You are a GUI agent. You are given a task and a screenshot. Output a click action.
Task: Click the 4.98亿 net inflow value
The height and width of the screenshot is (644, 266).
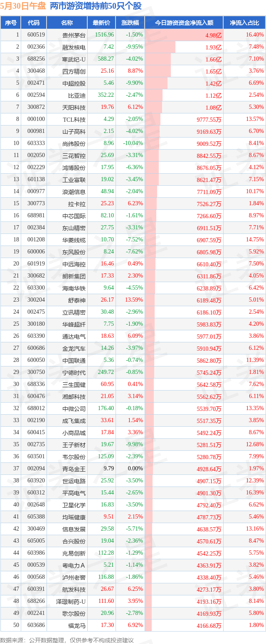click(214, 35)
